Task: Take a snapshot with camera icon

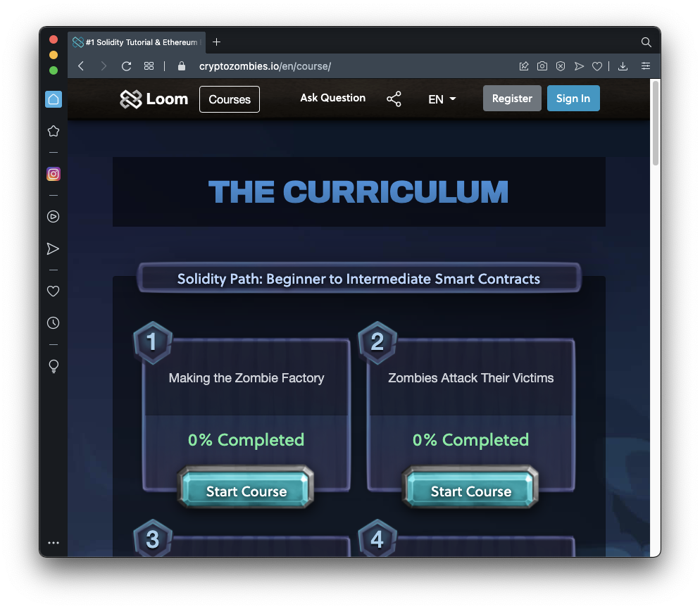Action: coord(542,66)
